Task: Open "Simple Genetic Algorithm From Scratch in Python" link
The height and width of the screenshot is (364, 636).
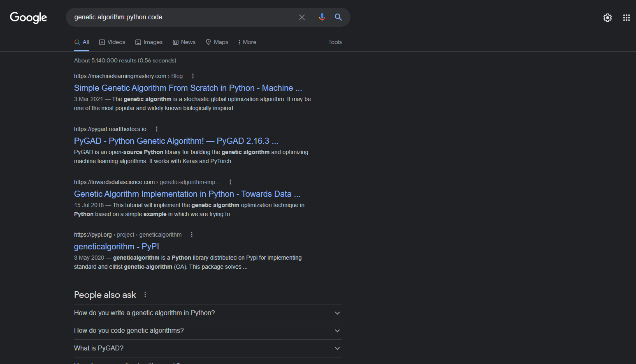Action: tap(188, 88)
